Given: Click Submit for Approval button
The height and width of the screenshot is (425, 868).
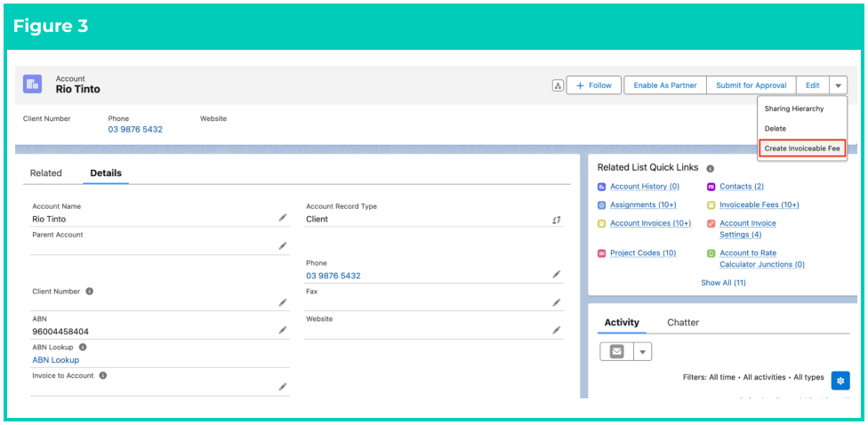Looking at the screenshot, I should (x=751, y=85).
